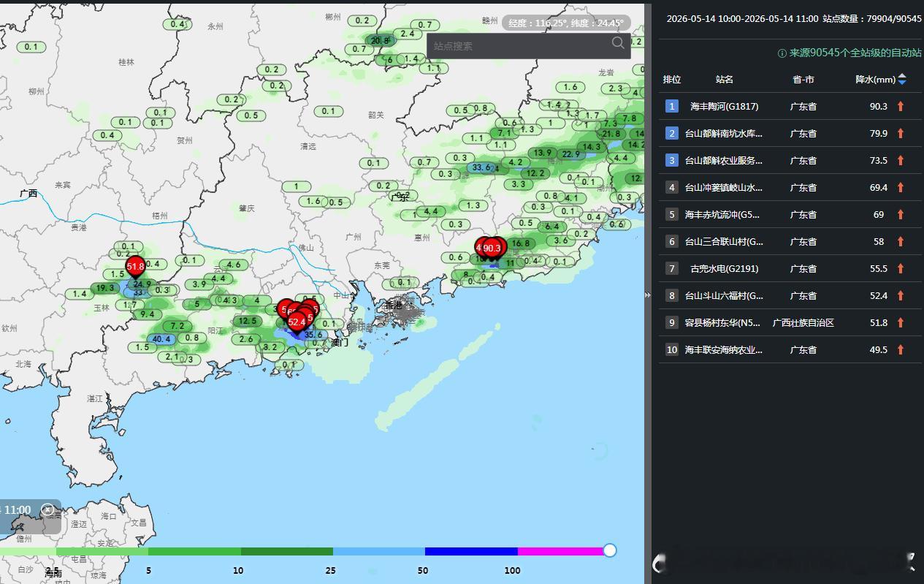Click the red 90.3 rainfall map marker
924x584 pixels.
(x=493, y=248)
